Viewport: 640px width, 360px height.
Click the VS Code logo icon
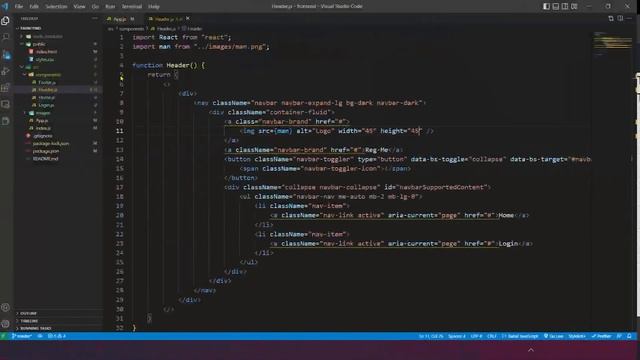(x=5, y=6)
